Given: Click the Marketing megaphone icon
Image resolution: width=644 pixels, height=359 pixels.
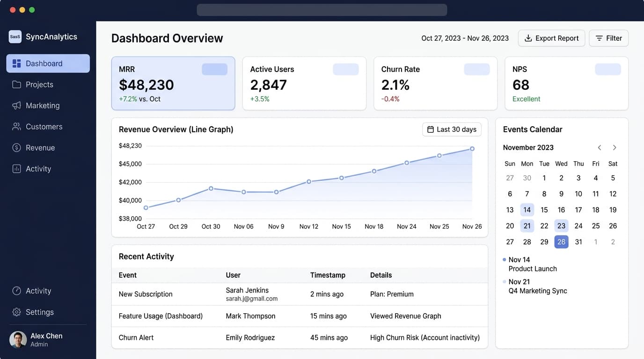Looking at the screenshot, I should point(16,106).
